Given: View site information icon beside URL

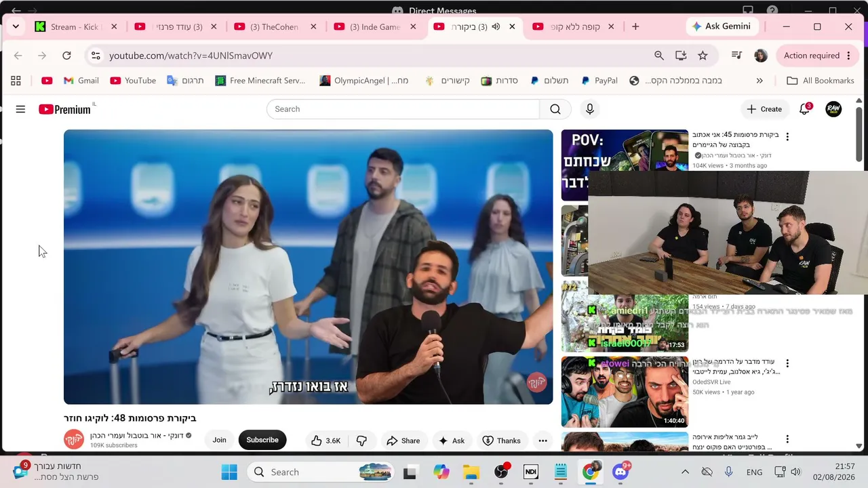Looking at the screenshot, I should (96, 56).
